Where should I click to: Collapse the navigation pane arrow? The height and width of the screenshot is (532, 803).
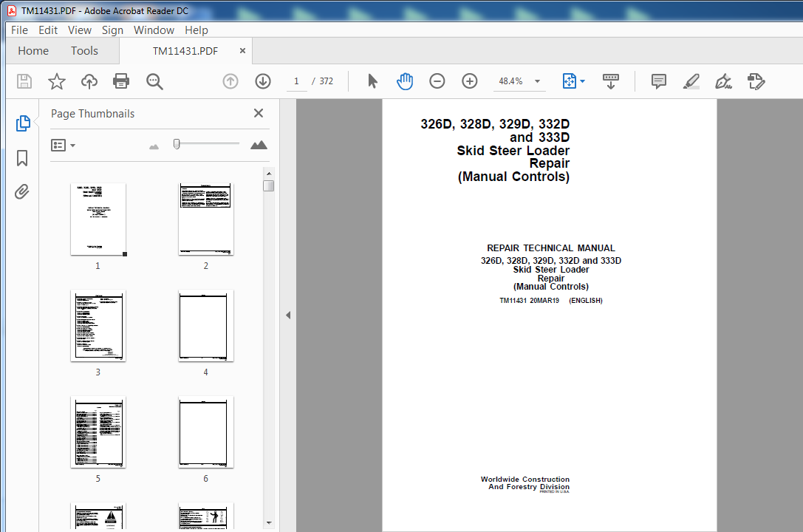[x=288, y=315]
